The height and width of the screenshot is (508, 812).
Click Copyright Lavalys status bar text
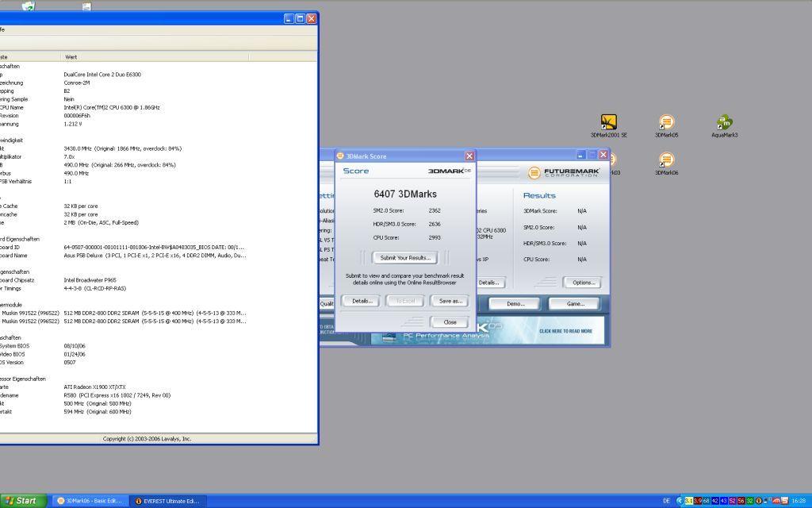click(147, 438)
